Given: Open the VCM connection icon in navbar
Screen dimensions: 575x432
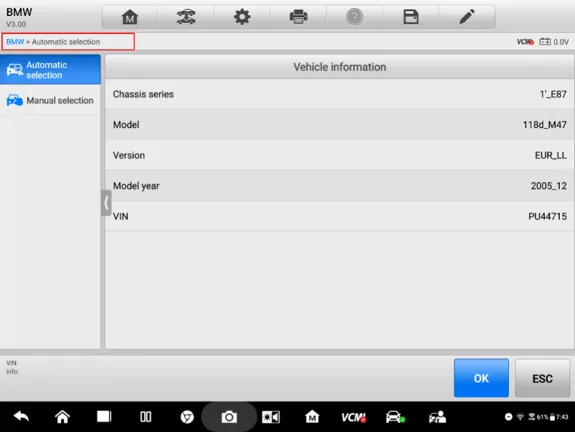Looking at the screenshot, I should click(354, 417).
